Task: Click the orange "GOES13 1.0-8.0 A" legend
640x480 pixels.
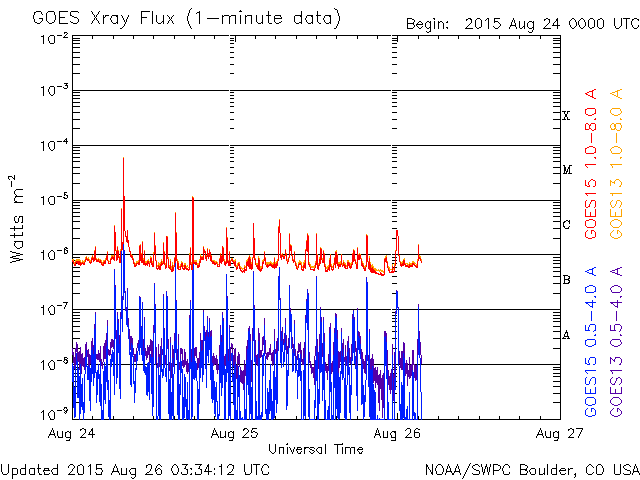Action: [x=616, y=163]
